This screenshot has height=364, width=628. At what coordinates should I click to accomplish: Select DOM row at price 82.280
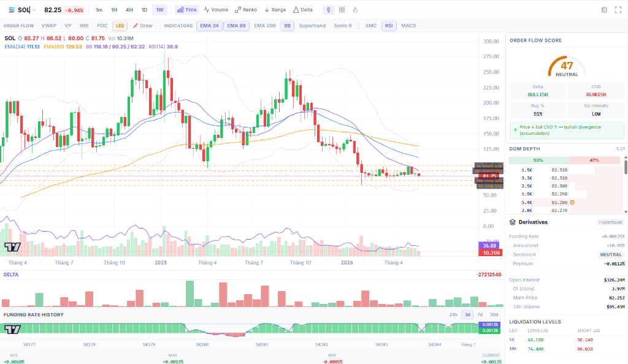566,202
